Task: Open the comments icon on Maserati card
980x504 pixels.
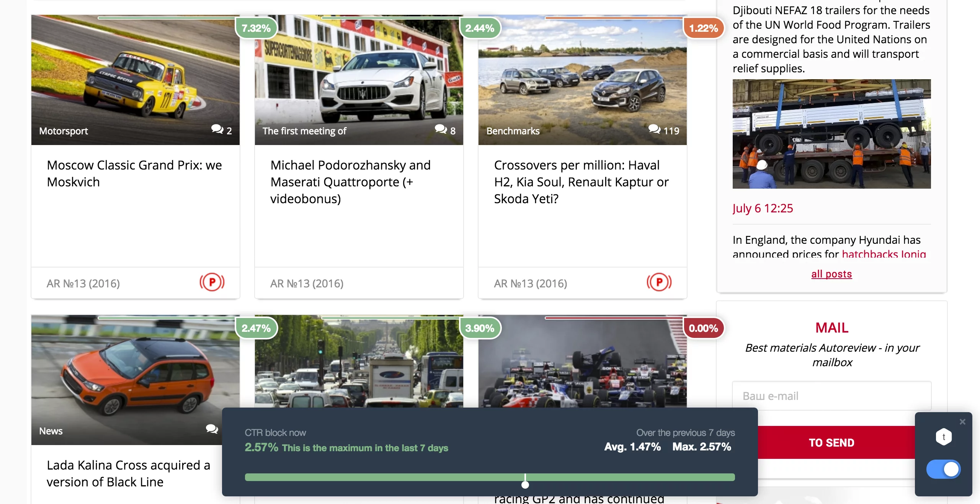Action: click(x=441, y=129)
